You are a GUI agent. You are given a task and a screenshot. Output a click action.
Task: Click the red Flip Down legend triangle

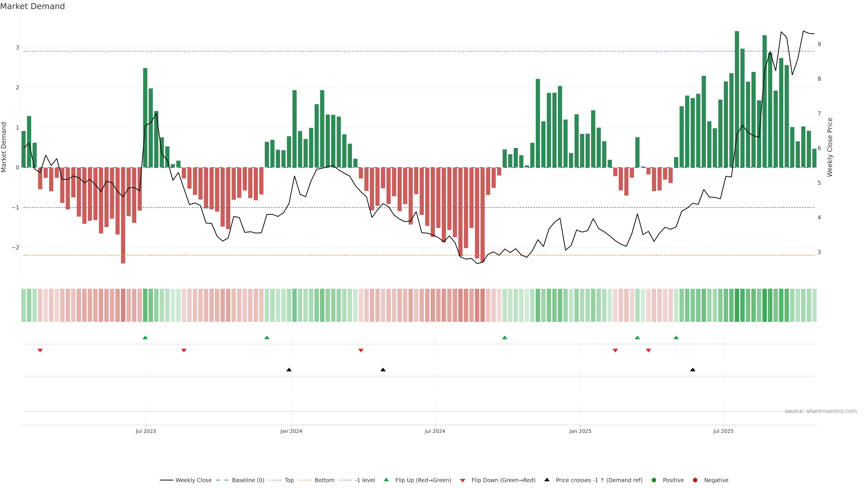click(463, 480)
